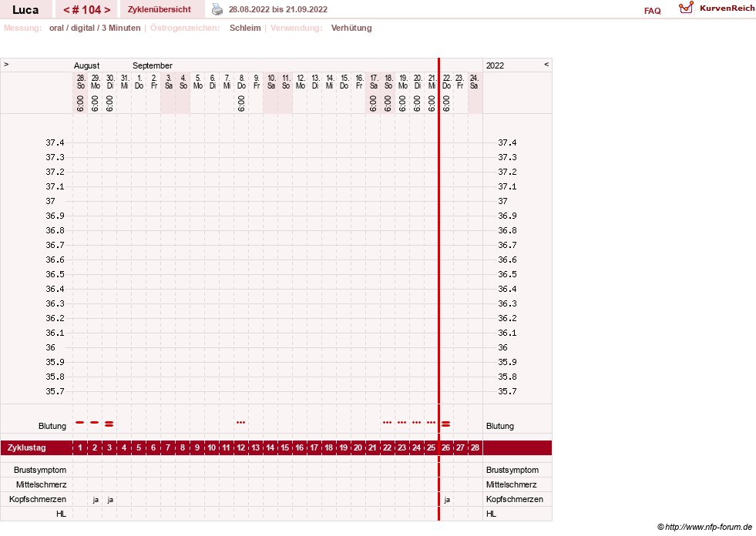This screenshot has height=536, width=756.
Task: Click the 'August' month label
Action: pyautogui.click(x=86, y=65)
